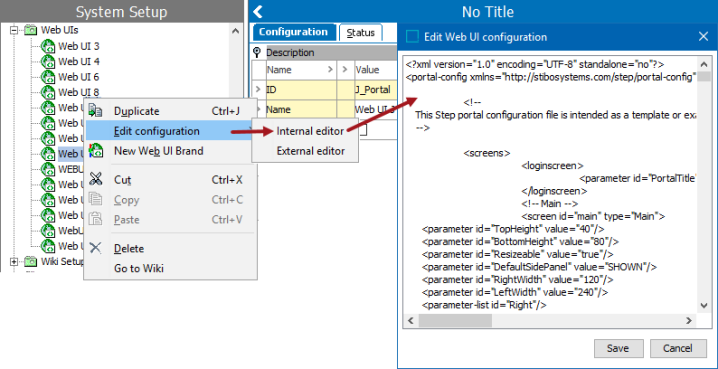Click the Web UI 3 globe icon

pos(48,46)
